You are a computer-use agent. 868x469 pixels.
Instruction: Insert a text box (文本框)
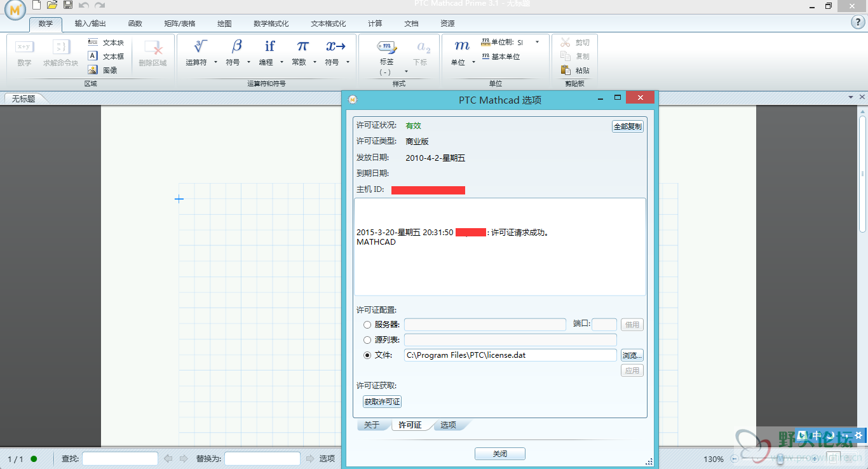pos(106,57)
